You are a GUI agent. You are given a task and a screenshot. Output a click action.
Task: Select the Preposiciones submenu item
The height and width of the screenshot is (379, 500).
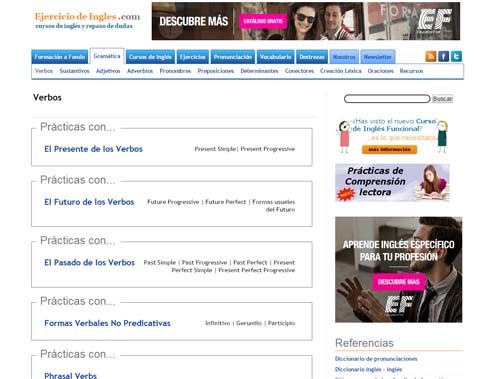pos(216,71)
